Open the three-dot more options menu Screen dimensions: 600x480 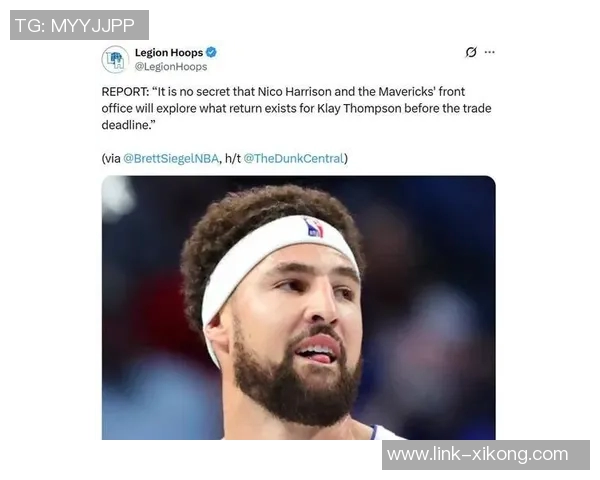(x=489, y=52)
